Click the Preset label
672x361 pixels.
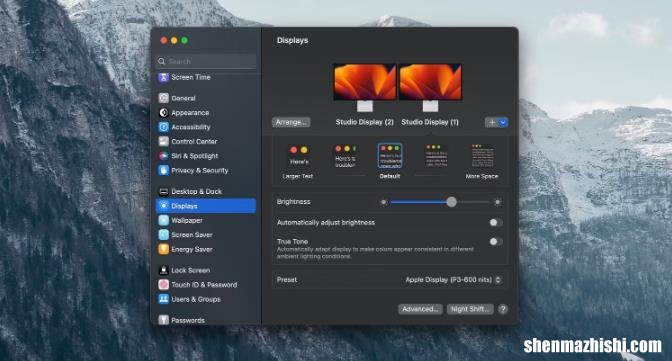pos(287,280)
